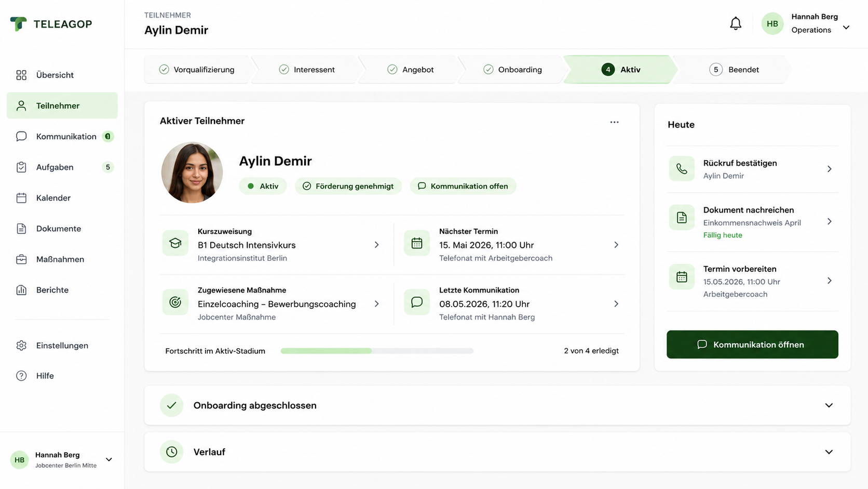Click the Kalender icon in sidebar

[x=21, y=198]
